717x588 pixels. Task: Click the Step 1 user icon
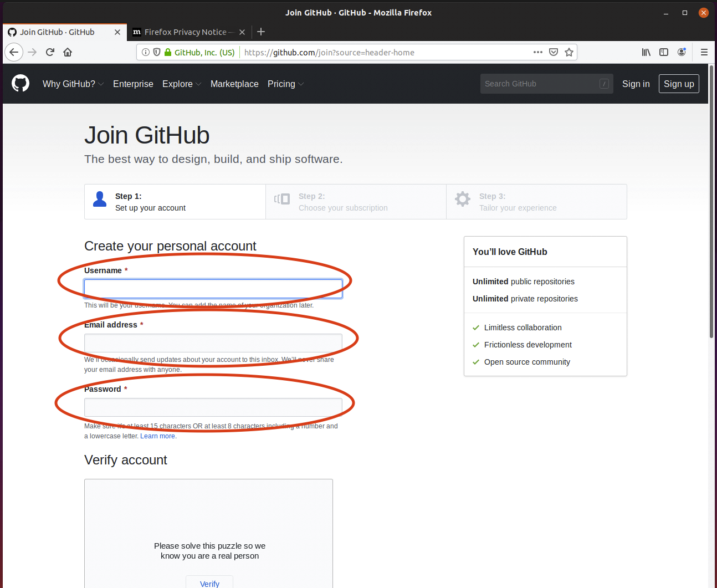coord(100,199)
